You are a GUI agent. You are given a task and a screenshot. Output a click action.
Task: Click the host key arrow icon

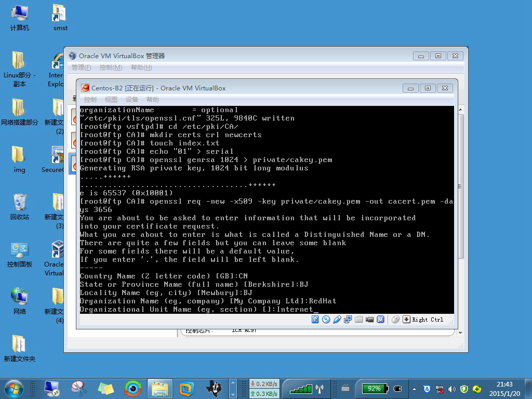point(406,320)
